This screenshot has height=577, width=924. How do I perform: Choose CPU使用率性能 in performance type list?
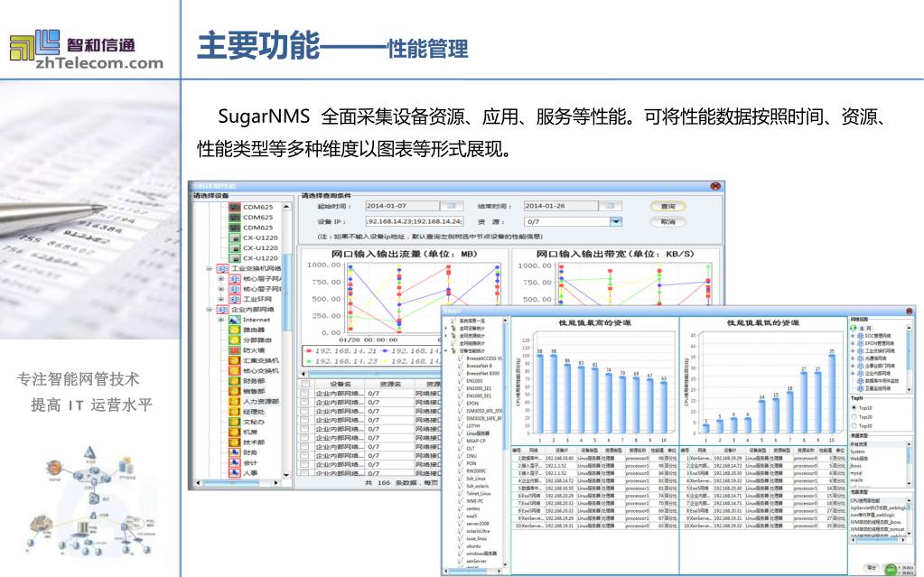tap(864, 501)
